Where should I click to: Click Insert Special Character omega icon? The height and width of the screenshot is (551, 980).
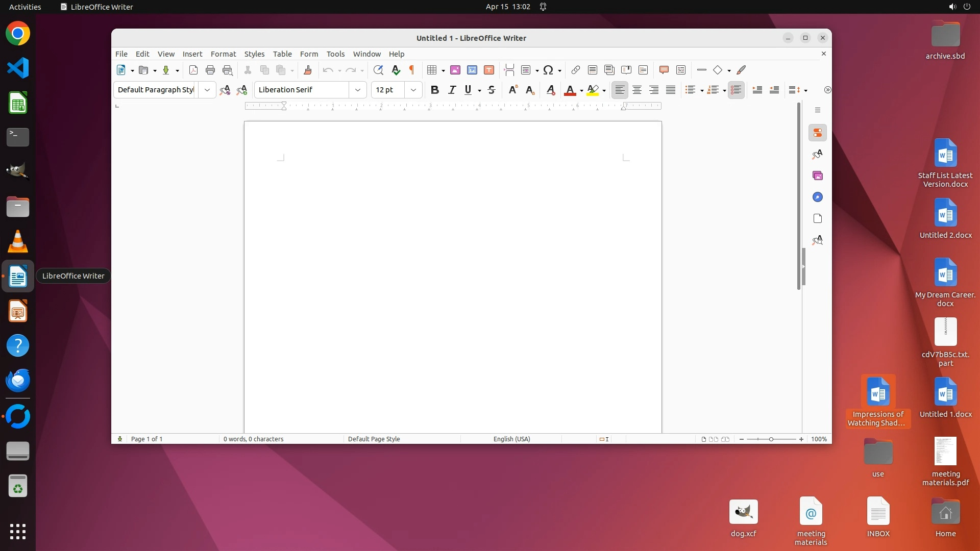(548, 70)
